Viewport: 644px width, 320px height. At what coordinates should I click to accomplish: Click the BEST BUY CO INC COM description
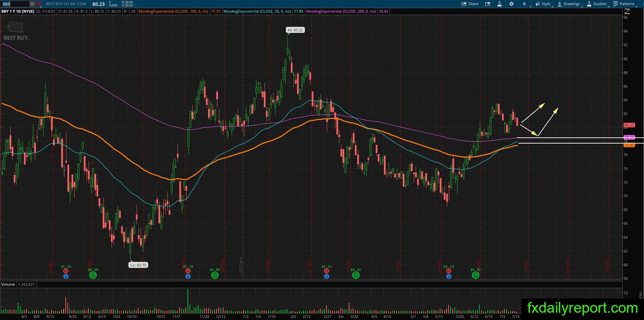click(66, 4)
